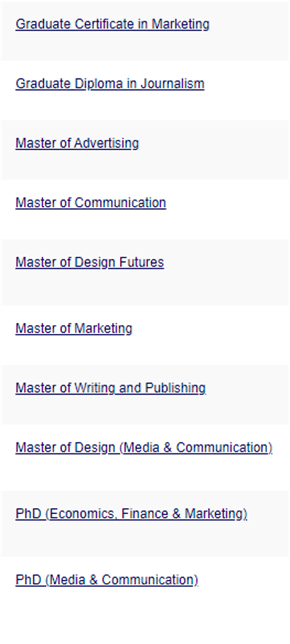Screen dimensions: 290x644
Task: View the Journalism graduate diploma program
Action: pyautogui.click(x=110, y=84)
